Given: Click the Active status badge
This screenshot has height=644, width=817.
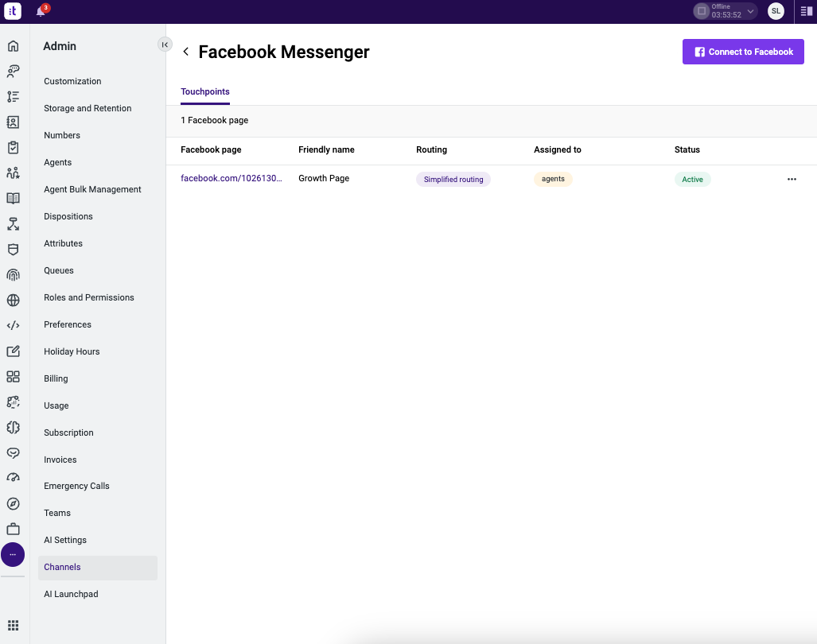Looking at the screenshot, I should pos(692,179).
